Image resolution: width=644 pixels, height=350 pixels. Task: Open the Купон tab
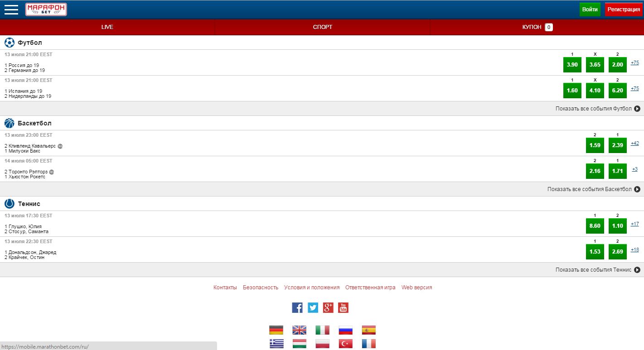(537, 27)
